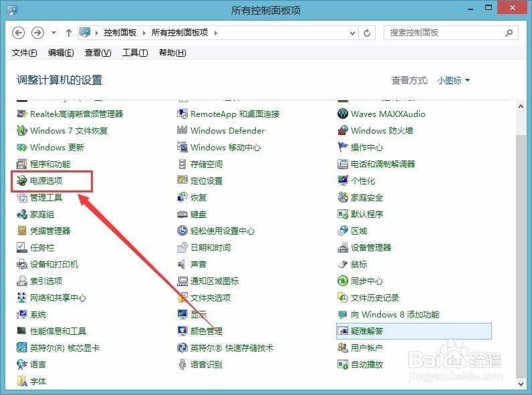Open the 系统 monitor icon
The height and width of the screenshot is (395, 532).
click(22, 315)
